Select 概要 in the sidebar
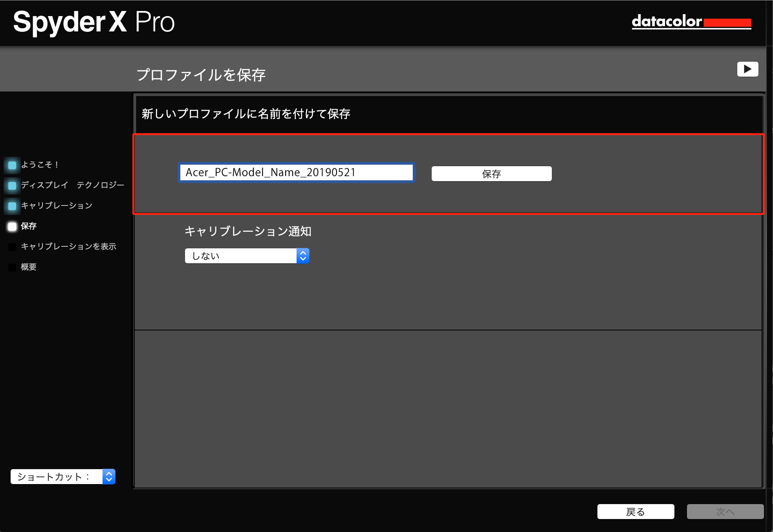773x532 pixels. 29,267
